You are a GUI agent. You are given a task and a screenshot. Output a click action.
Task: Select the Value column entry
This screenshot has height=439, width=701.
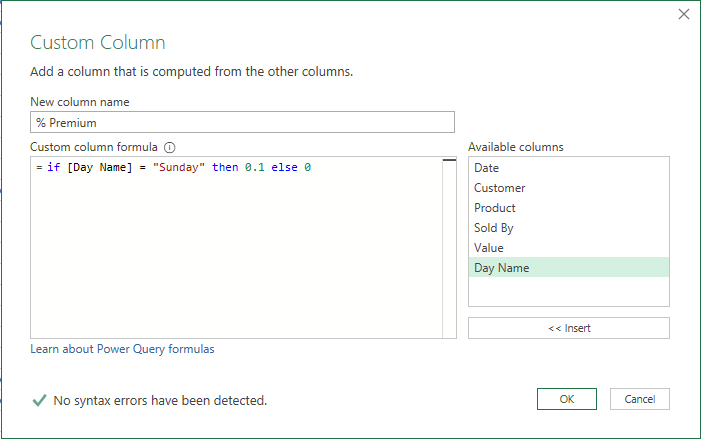point(489,248)
